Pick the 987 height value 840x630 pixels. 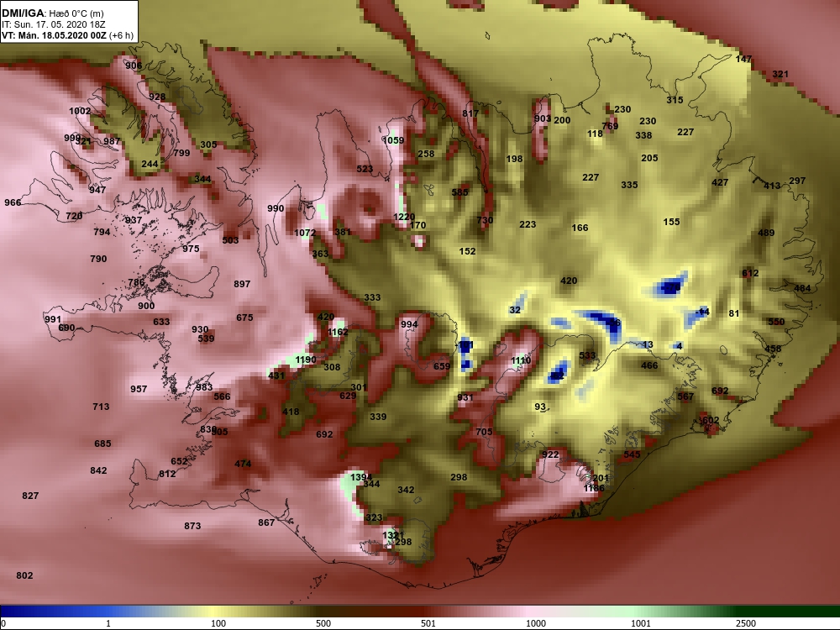pyautogui.click(x=112, y=141)
